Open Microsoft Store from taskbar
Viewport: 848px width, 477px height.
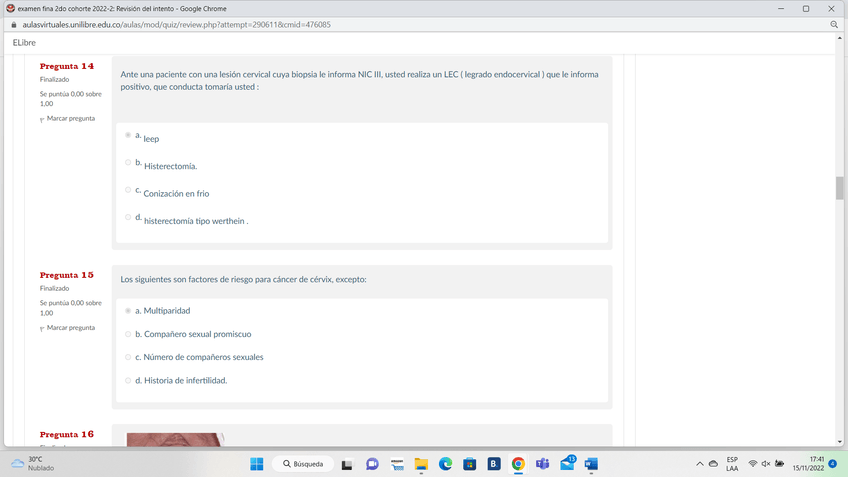469,464
